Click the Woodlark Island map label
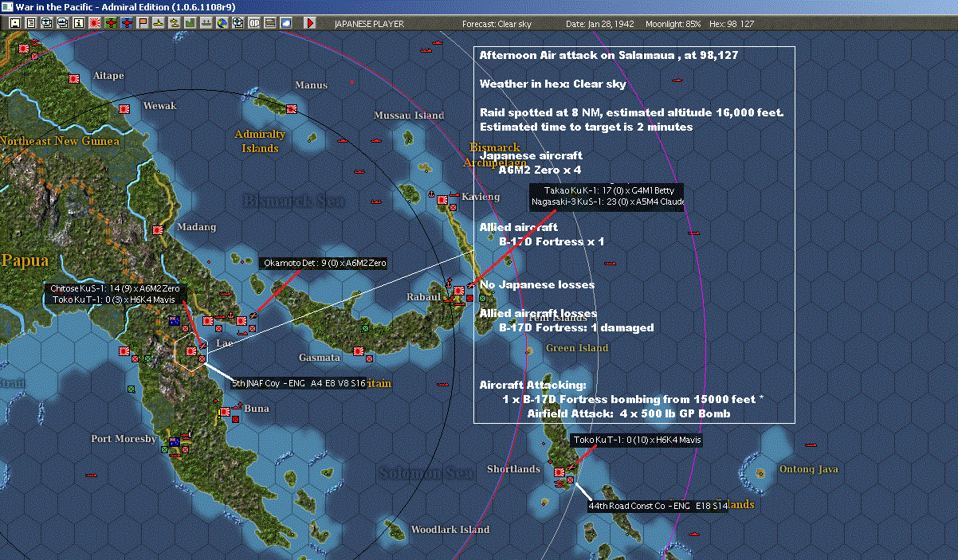This screenshot has width=958, height=560. point(450,530)
